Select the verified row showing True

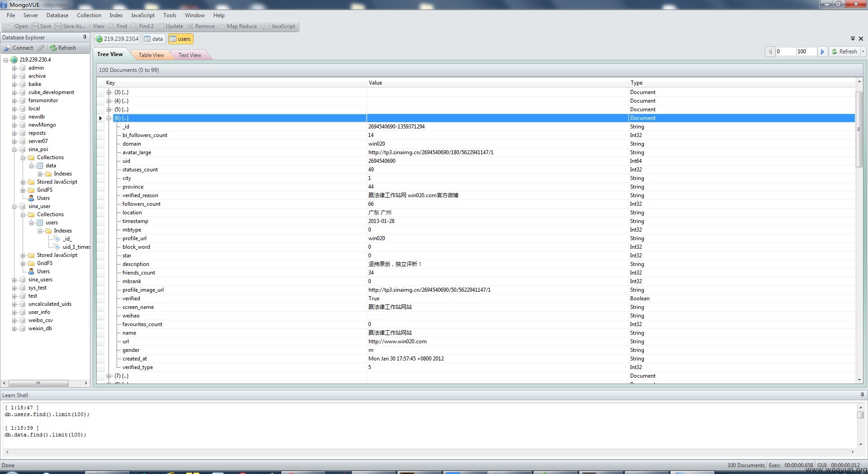coord(479,299)
